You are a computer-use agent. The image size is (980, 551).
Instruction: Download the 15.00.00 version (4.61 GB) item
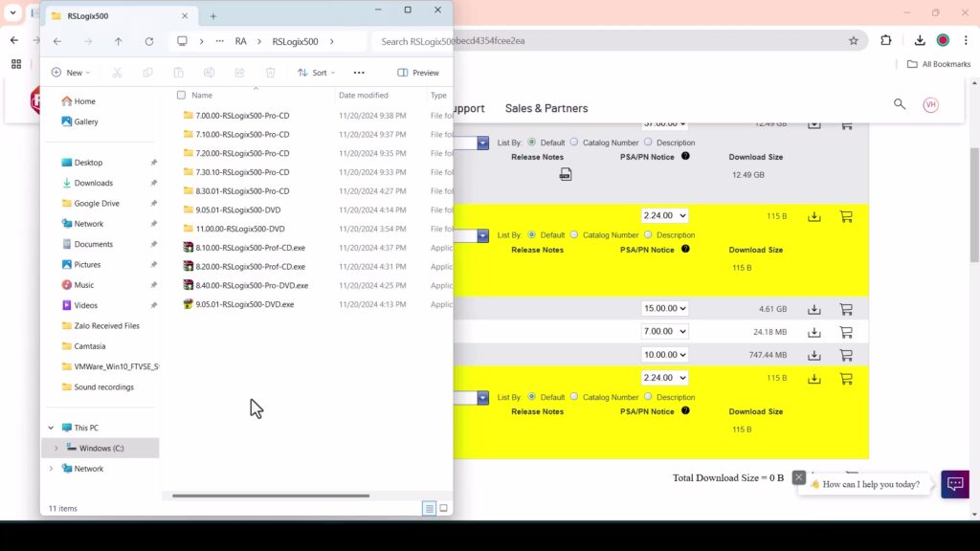point(813,309)
